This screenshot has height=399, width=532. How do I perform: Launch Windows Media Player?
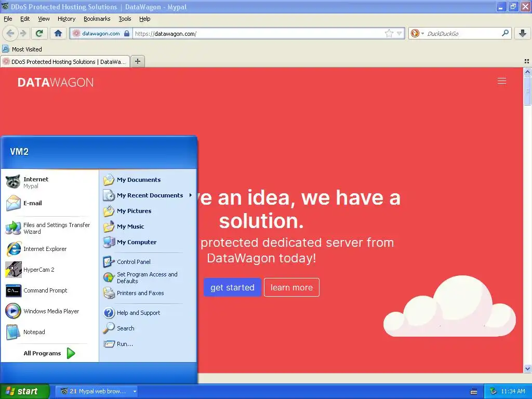[x=50, y=311]
